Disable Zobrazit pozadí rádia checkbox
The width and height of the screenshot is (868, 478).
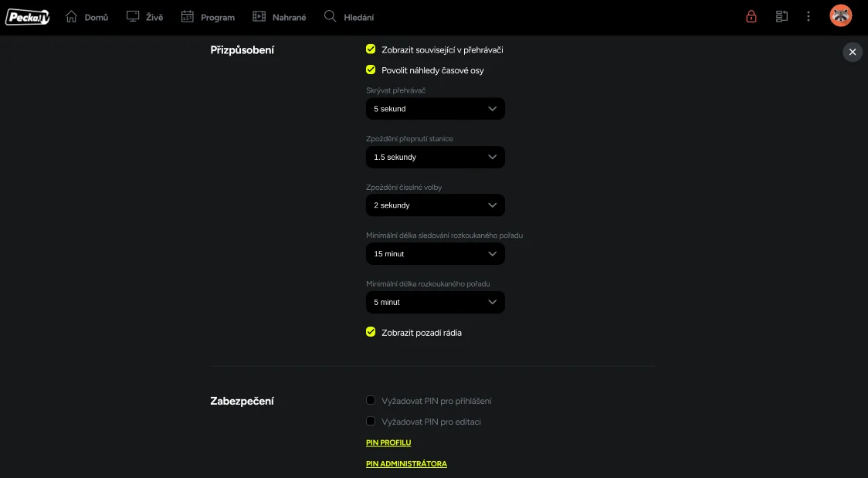(371, 332)
